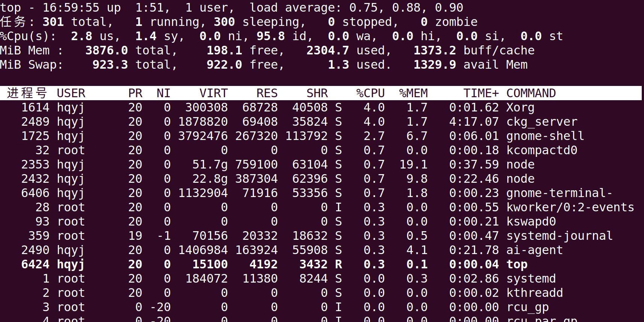Select the 3876.0 total memory value
Image resolution: width=644 pixels, height=322 pixels.
[107, 50]
